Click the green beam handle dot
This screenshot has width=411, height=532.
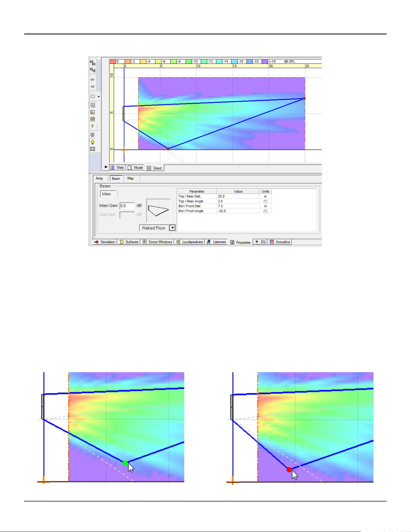pos(125,463)
